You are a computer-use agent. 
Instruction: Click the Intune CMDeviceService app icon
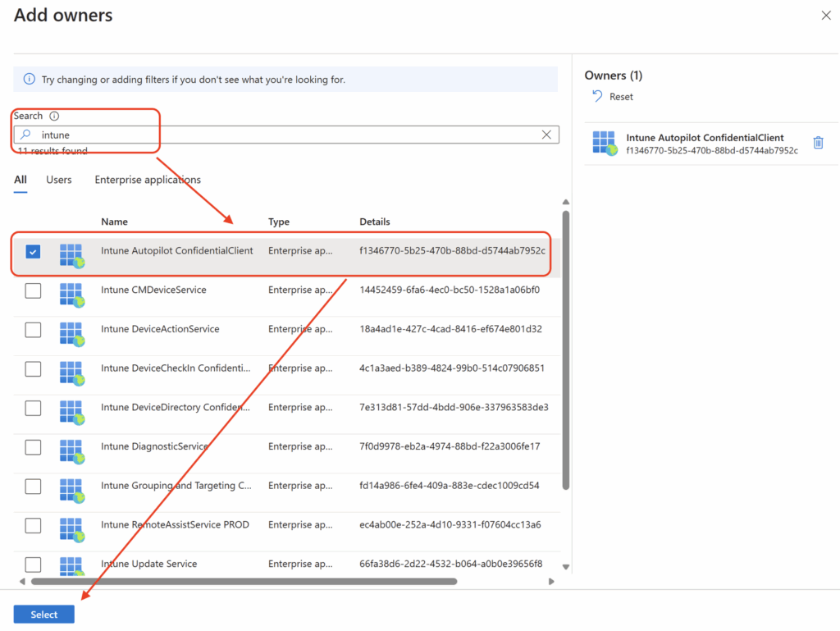[72, 295]
